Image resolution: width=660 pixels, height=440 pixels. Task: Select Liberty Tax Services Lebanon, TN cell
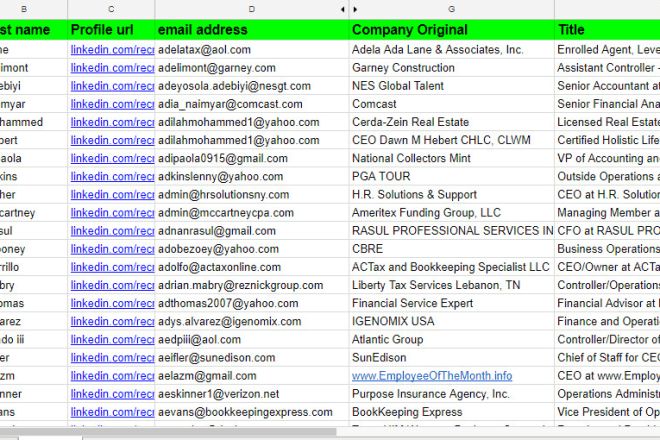(x=452, y=285)
